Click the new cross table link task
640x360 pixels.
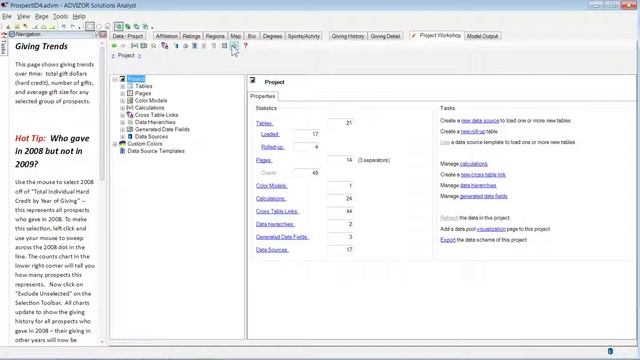[x=483, y=175]
